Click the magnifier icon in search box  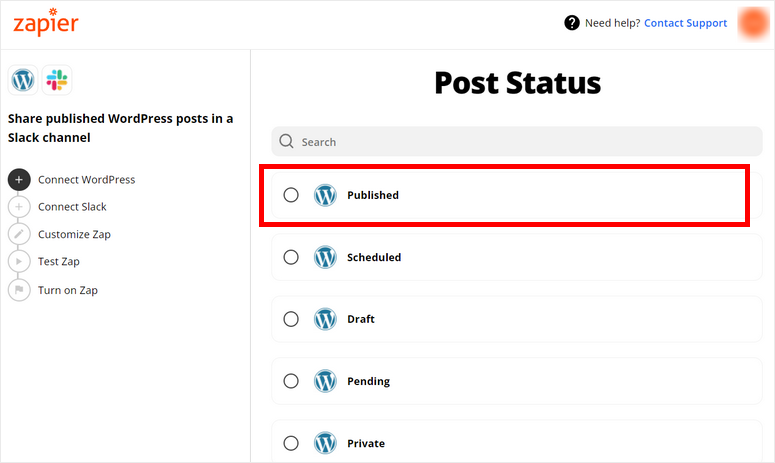[286, 141]
